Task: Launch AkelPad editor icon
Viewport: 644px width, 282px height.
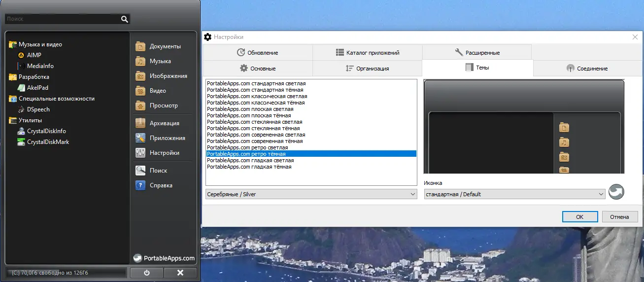Action: click(21, 88)
